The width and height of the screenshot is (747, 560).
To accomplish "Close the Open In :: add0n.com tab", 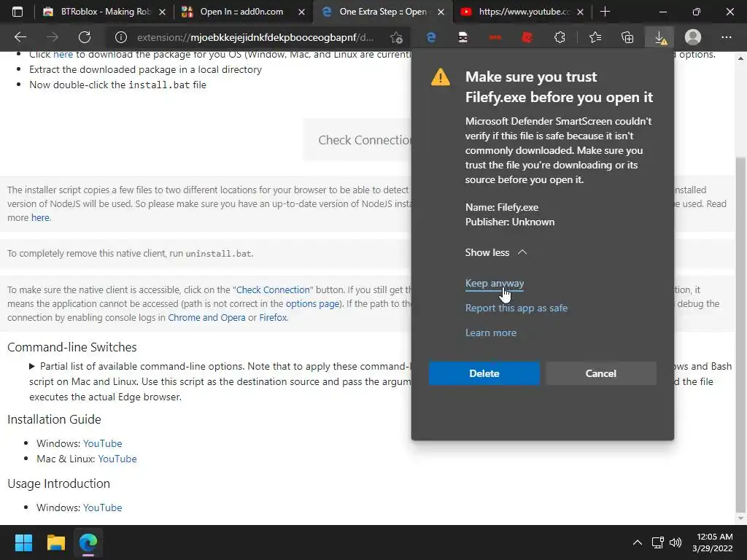I will (301, 12).
